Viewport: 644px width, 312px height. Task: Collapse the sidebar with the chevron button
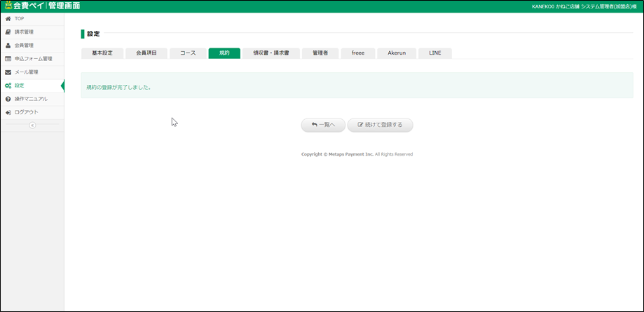(x=32, y=125)
